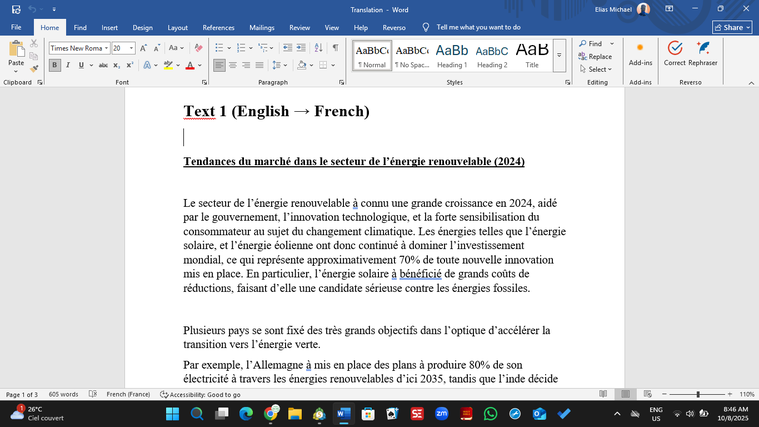The height and width of the screenshot is (427, 759).
Task: Open the font size dropdown
Action: coord(131,48)
